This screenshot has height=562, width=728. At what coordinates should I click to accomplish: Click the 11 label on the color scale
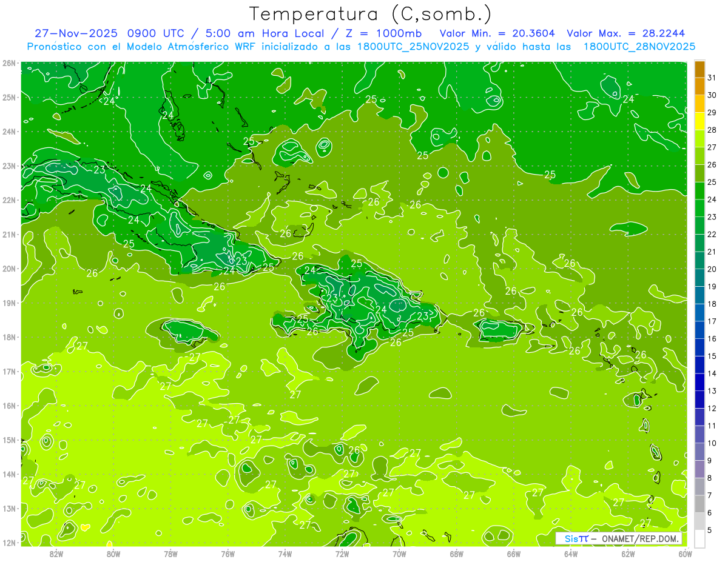point(712,426)
